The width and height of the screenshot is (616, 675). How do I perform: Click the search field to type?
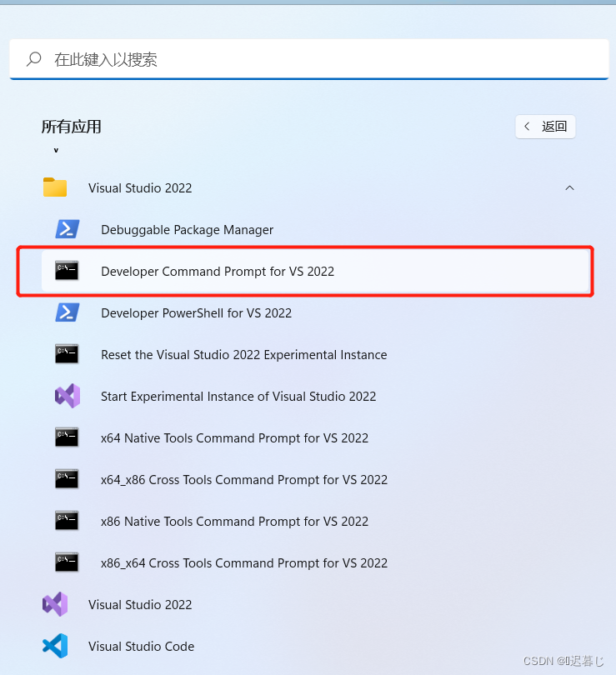pos(309,59)
